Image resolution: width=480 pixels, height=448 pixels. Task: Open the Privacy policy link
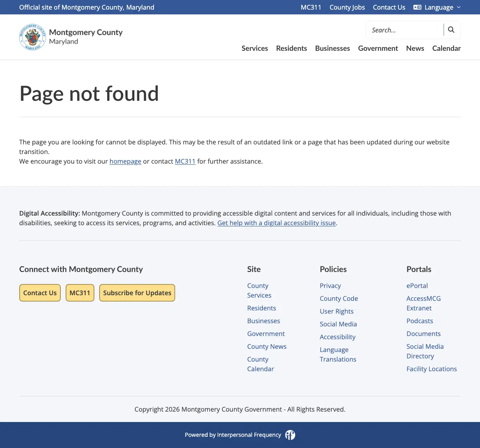coord(330,286)
